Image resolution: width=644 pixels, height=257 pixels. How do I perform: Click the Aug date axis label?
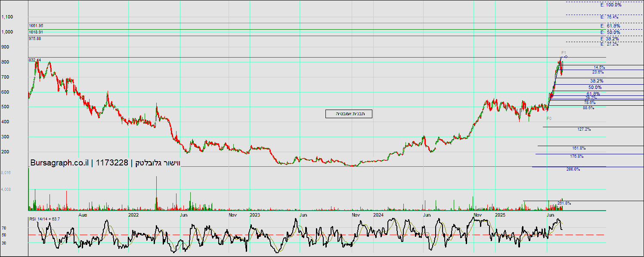pos(83,214)
